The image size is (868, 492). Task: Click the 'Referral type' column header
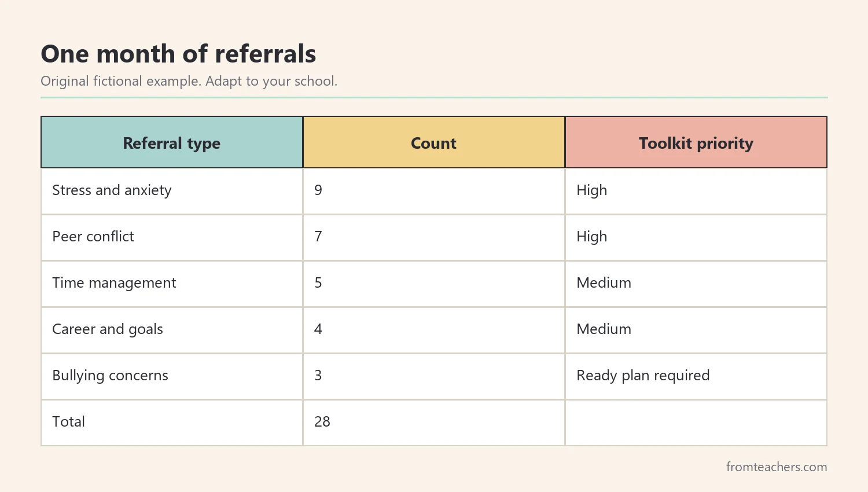point(172,142)
